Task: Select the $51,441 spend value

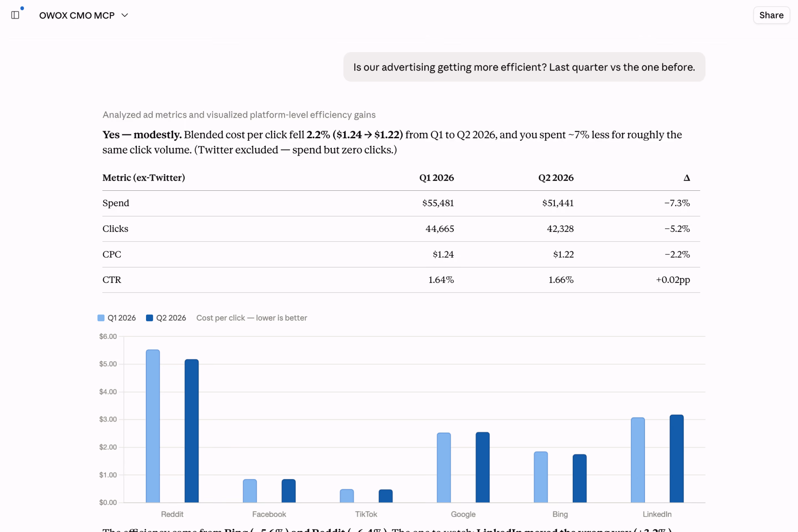Action: [x=558, y=203]
